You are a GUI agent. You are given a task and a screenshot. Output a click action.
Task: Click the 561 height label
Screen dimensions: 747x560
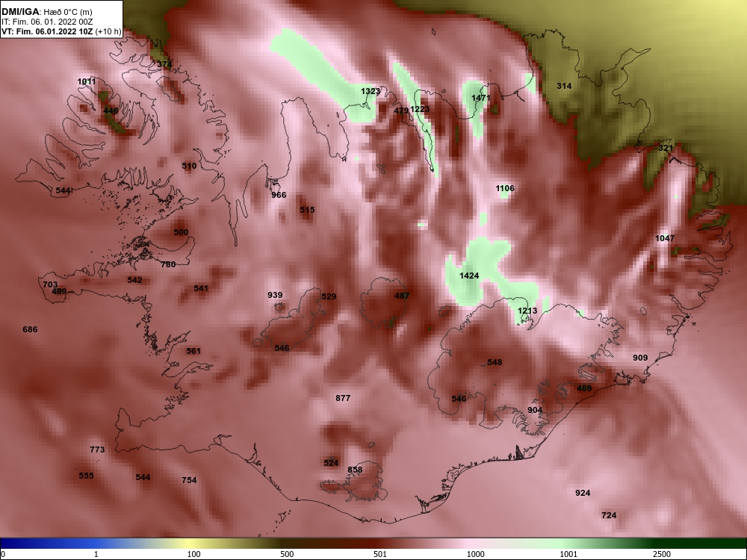[x=193, y=351]
